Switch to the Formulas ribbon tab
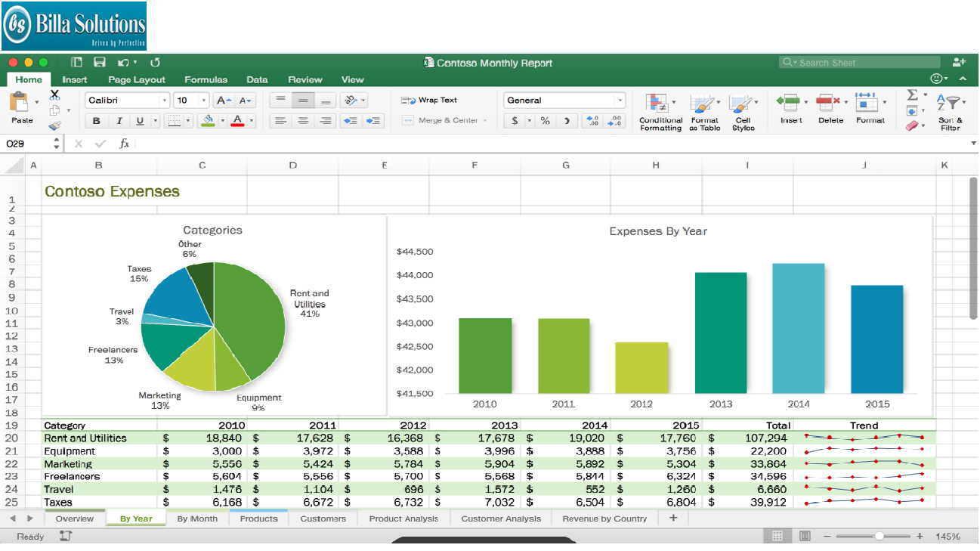Image resolution: width=980 pixels, height=551 pixels. point(206,79)
